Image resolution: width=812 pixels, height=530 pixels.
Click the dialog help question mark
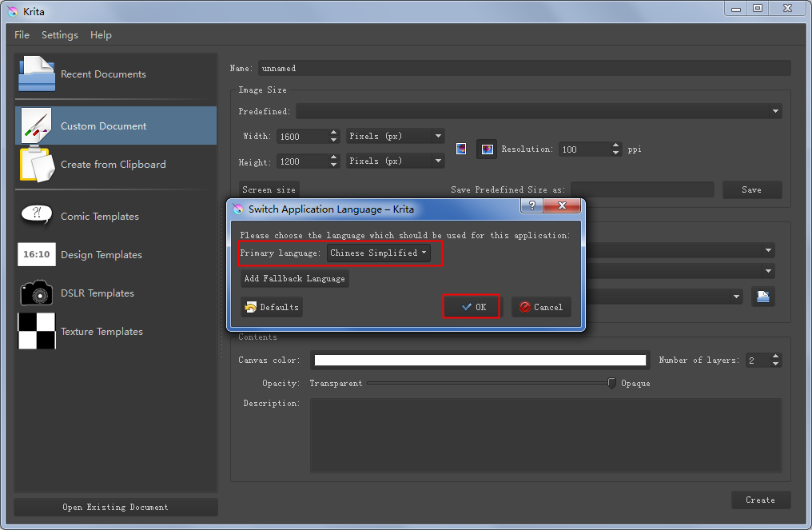pos(531,205)
